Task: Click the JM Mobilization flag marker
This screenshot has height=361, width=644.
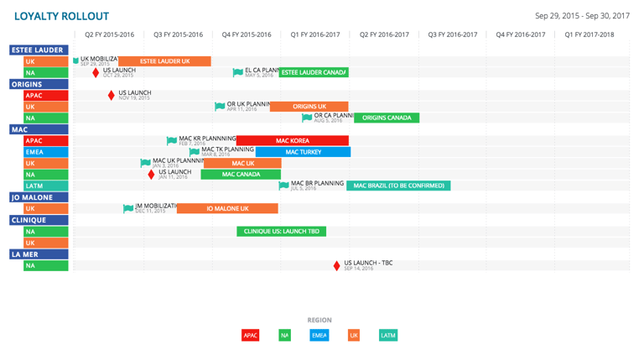Action: (x=128, y=208)
